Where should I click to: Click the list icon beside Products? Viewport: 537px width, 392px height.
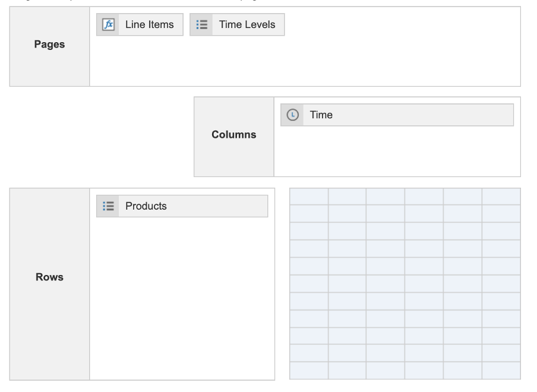(108, 206)
